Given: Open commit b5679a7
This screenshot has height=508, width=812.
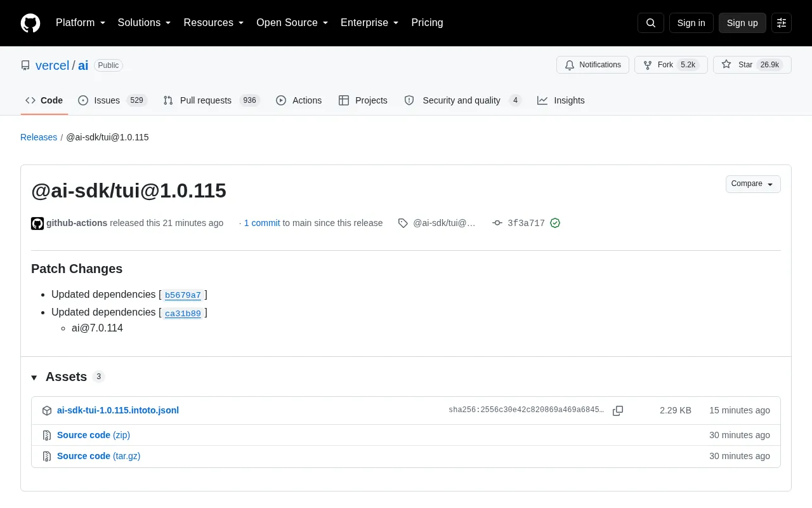Looking at the screenshot, I should point(183,295).
